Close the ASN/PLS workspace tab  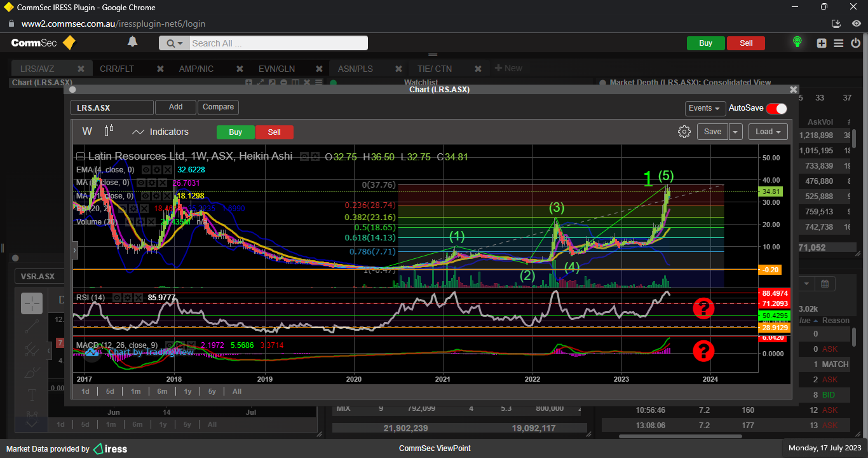(398, 69)
